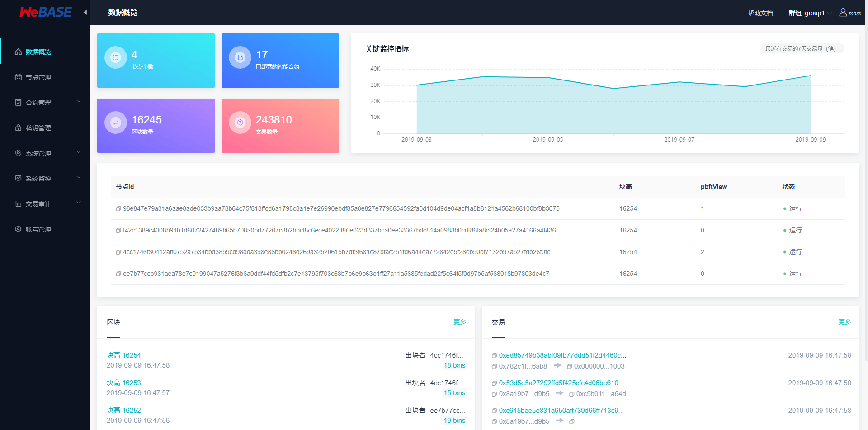Click the 节点管理 sidebar icon
Image resolution: width=868 pixels, height=430 pixels.
click(x=18, y=77)
